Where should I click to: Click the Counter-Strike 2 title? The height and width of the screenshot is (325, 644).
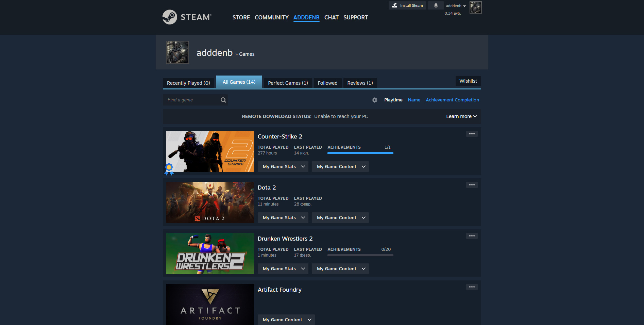280,136
